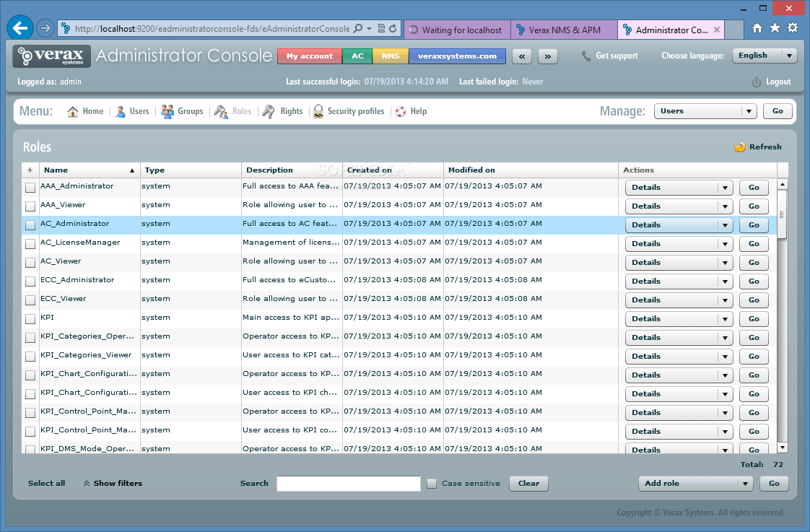Check the AAA_Administrator row checkbox
Screen dimensions: 810x532
(x=30, y=186)
